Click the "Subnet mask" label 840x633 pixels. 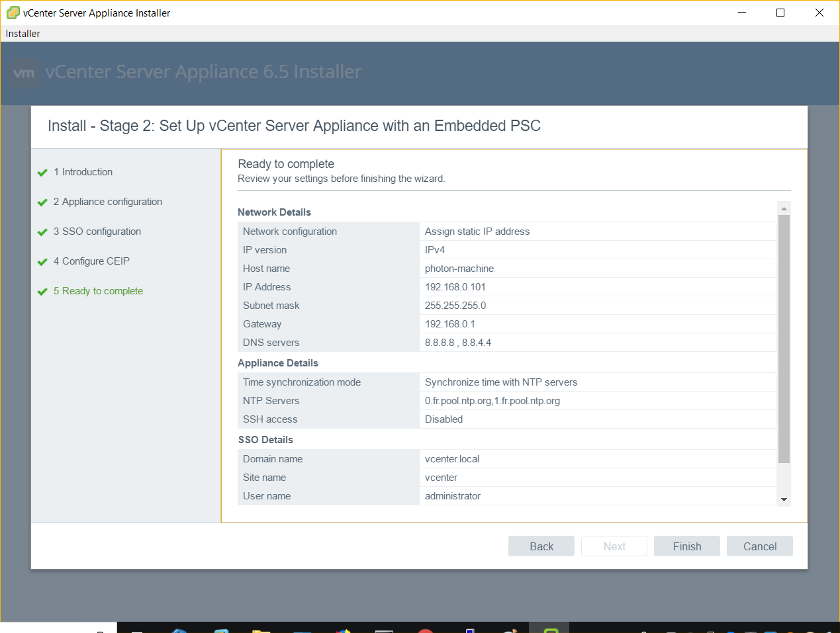[x=271, y=306]
